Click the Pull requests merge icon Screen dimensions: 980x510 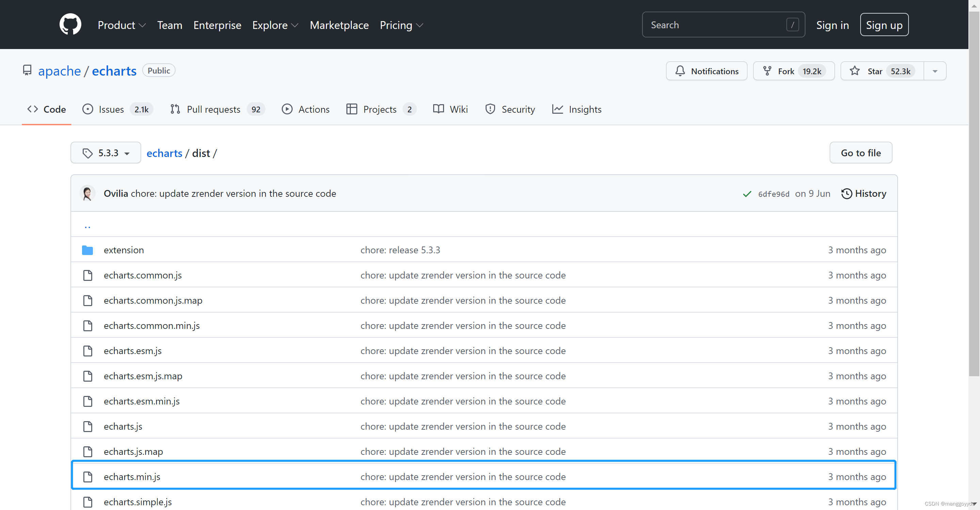click(175, 109)
